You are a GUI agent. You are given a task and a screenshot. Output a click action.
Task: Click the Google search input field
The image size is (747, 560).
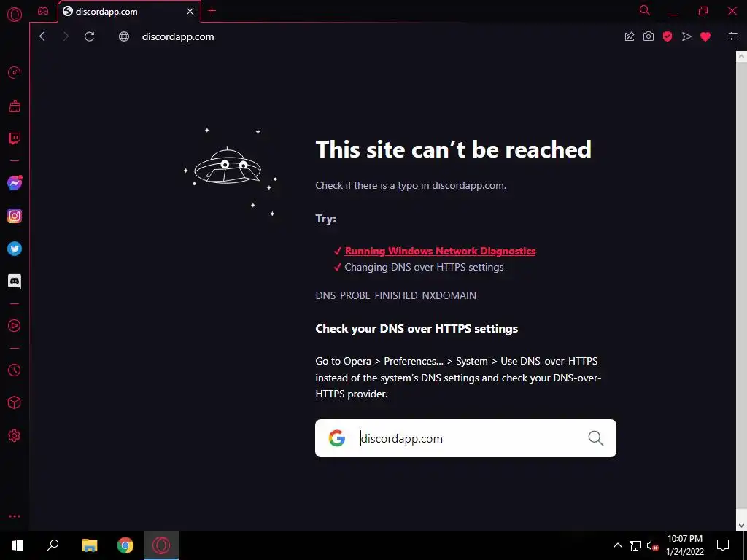coord(465,438)
